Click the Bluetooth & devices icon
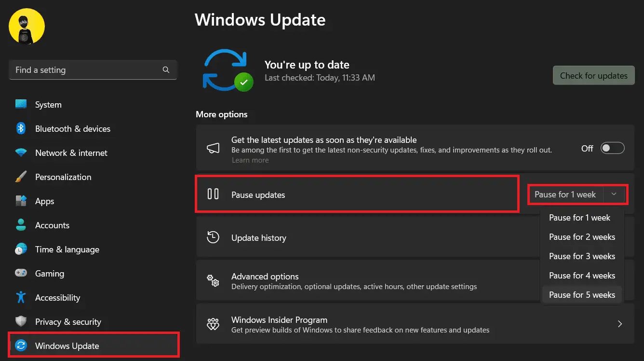This screenshot has height=361, width=644. point(21,128)
